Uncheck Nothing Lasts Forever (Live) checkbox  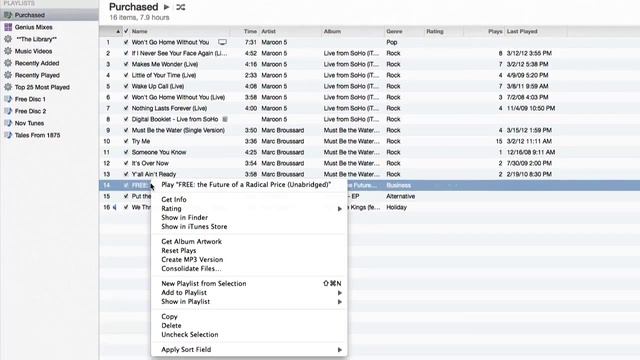coord(126,108)
